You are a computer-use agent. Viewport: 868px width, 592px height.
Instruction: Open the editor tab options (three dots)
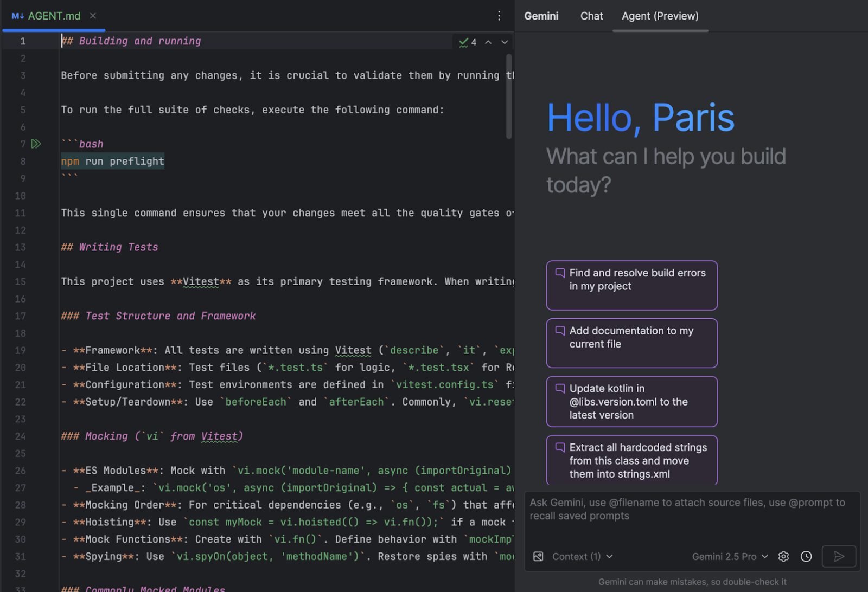(499, 16)
